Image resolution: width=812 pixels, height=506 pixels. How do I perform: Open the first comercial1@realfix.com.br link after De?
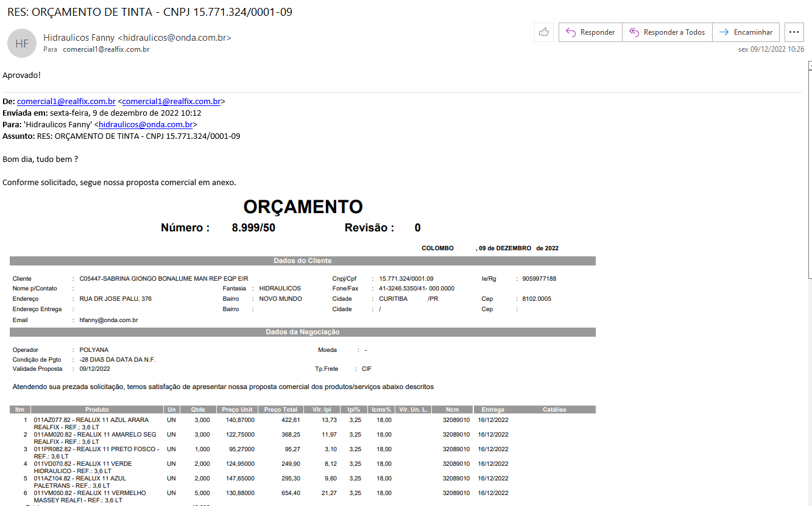pyautogui.click(x=66, y=102)
